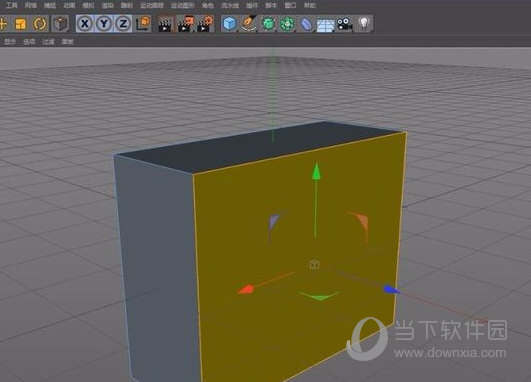
Task: Render the active view
Action: click(x=165, y=24)
